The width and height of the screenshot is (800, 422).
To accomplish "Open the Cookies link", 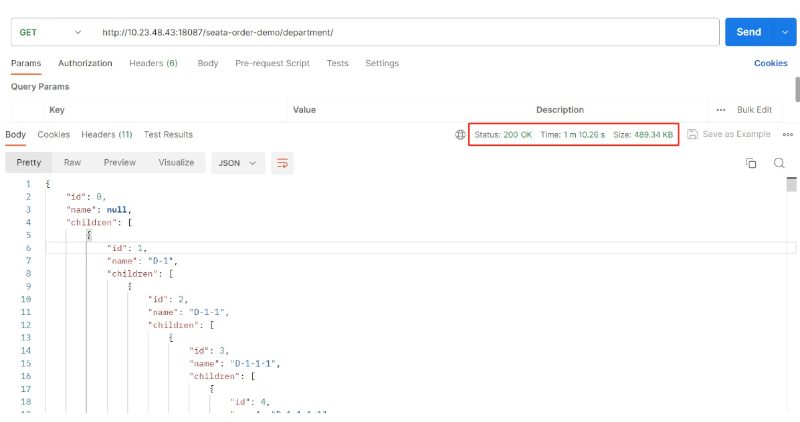I will (x=770, y=63).
